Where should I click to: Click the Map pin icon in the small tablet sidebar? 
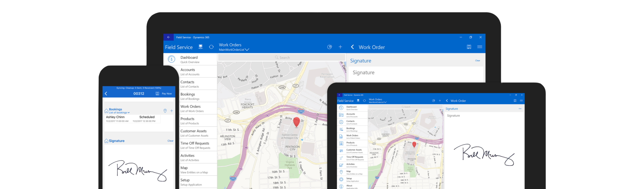point(341,172)
